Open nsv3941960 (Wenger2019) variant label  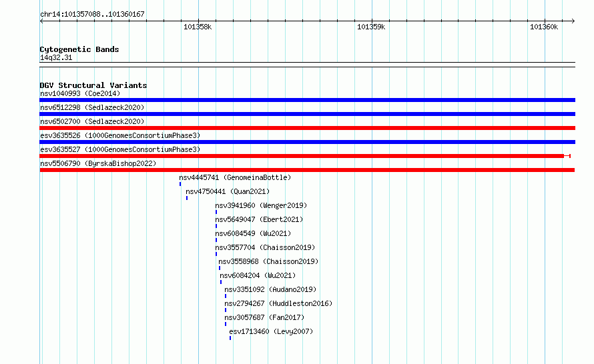pos(261,205)
